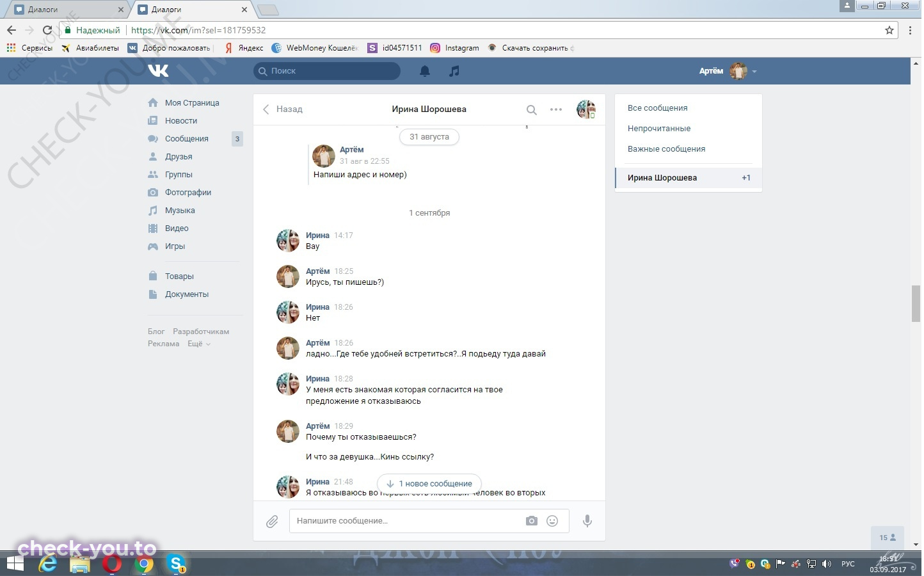
Task: Click Блог footer link
Action: (156, 332)
